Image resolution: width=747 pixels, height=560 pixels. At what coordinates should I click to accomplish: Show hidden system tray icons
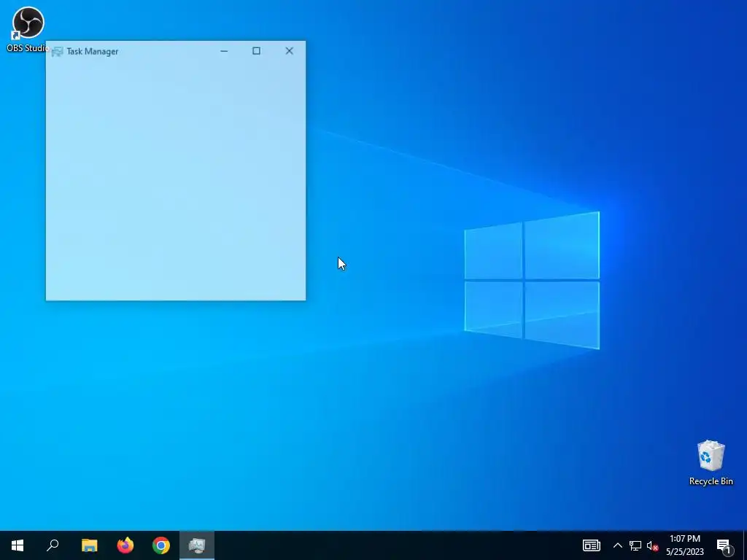click(x=617, y=545)
